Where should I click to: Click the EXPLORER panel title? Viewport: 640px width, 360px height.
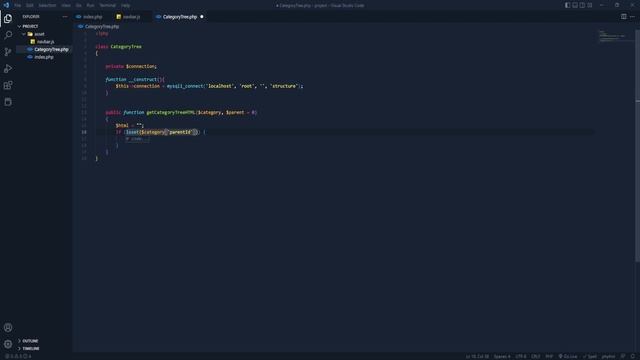31,17
